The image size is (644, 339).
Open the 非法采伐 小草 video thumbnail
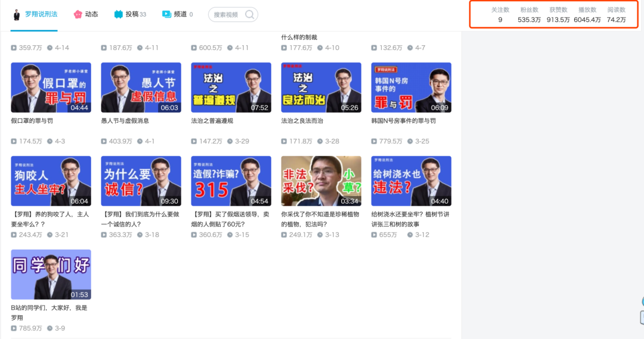321,181
